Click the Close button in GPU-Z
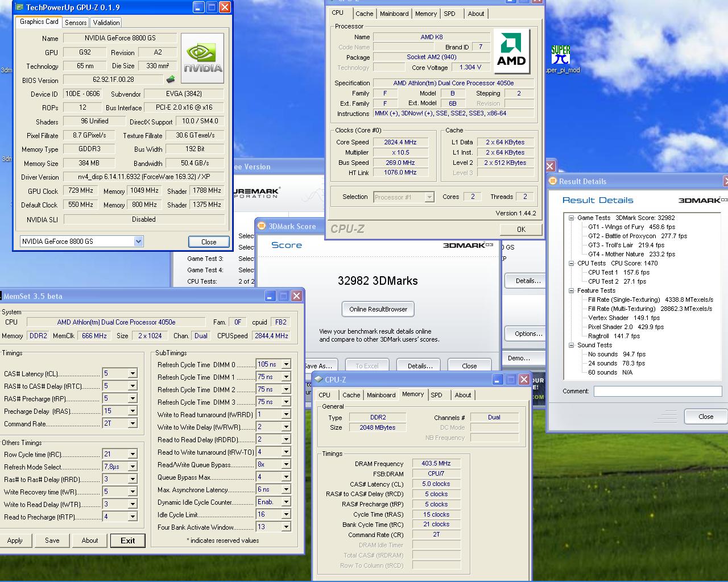This screenshot has height=582, width=728. pos(209,242)
